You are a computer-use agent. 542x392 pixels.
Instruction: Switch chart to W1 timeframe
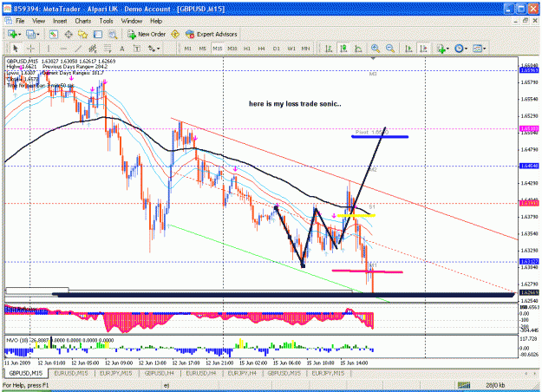pyautogui.click(x=291, y=49)
